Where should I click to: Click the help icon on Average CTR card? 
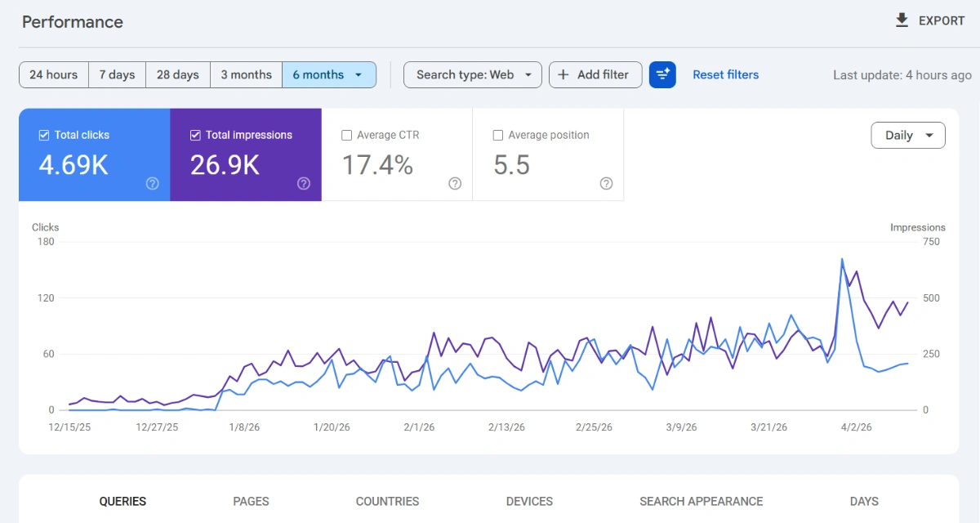455,184
